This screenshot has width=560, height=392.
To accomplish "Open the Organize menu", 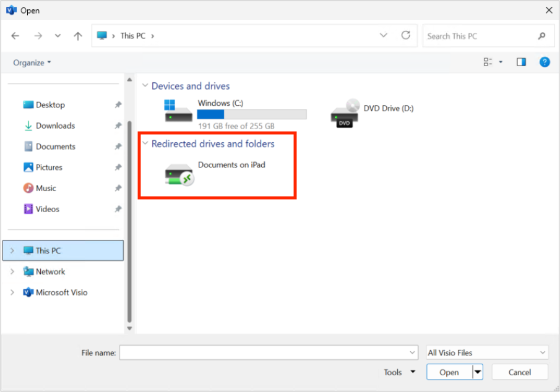I will point(32,62).
